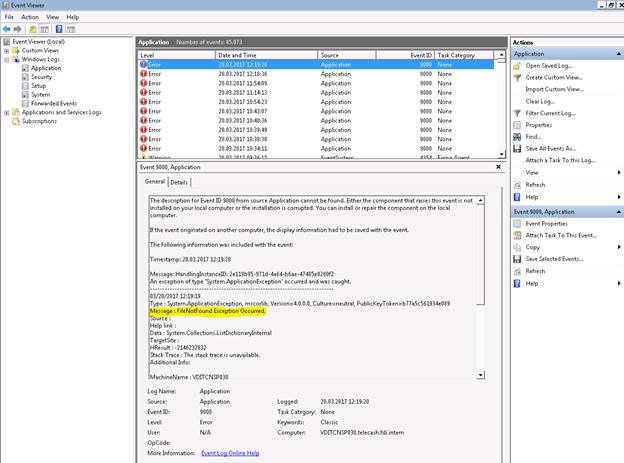The image size is (624, 463).
Task: Select the Event Viewer (Local) root node
Action: tap(38, 41)
